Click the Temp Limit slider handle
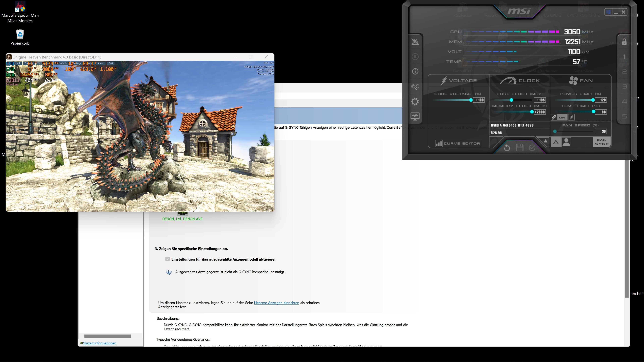This screenshot has width=644, height=362. 594,112
